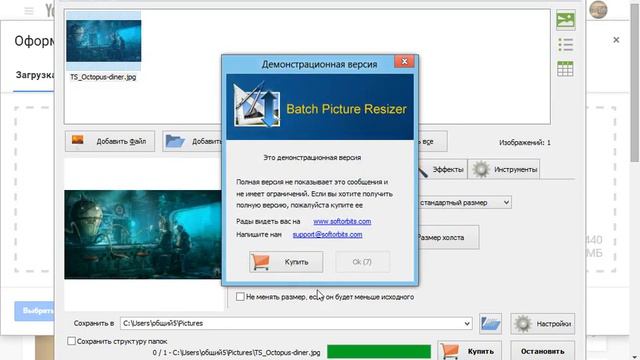Switch to thumbnail view mode icon
Image resolution: width=640 pixels, height=360 pixels.
point(565,20)
